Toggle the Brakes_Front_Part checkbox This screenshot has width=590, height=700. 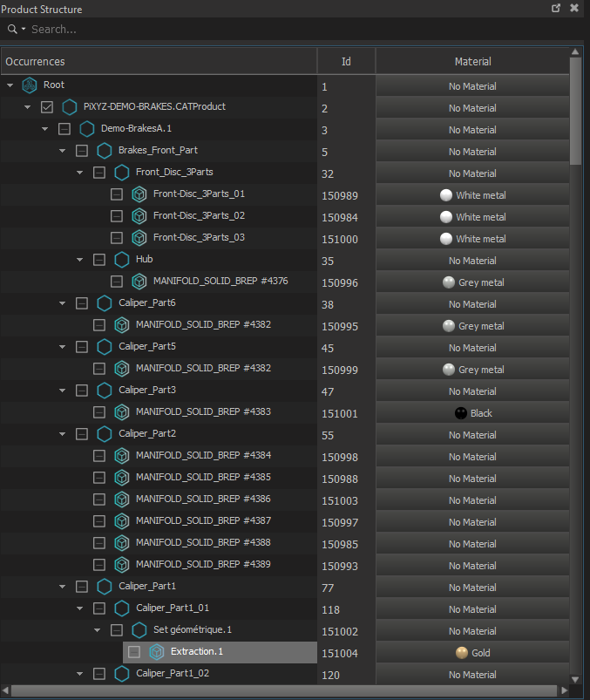tap(82, 151)
